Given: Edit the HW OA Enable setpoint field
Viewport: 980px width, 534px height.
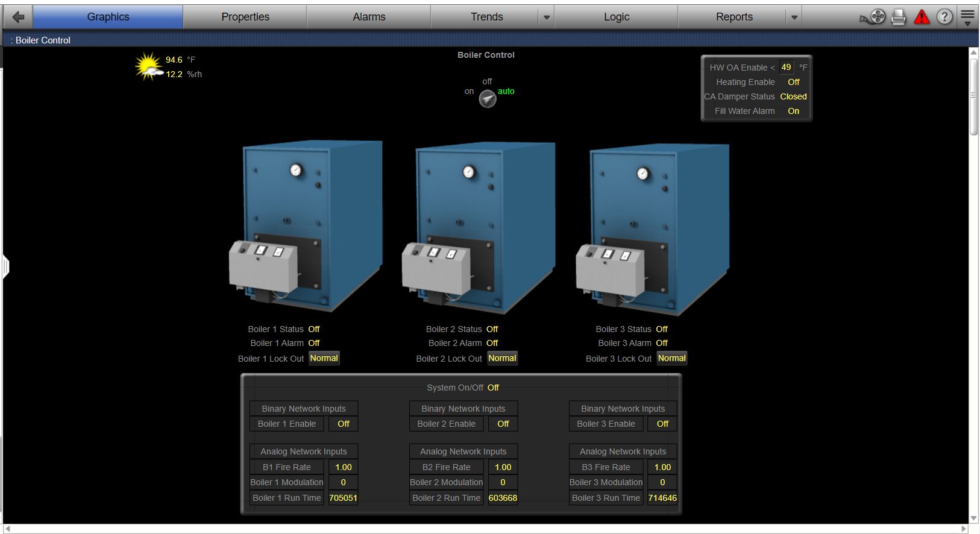Looking at the screenshot, I should (786, 67).
